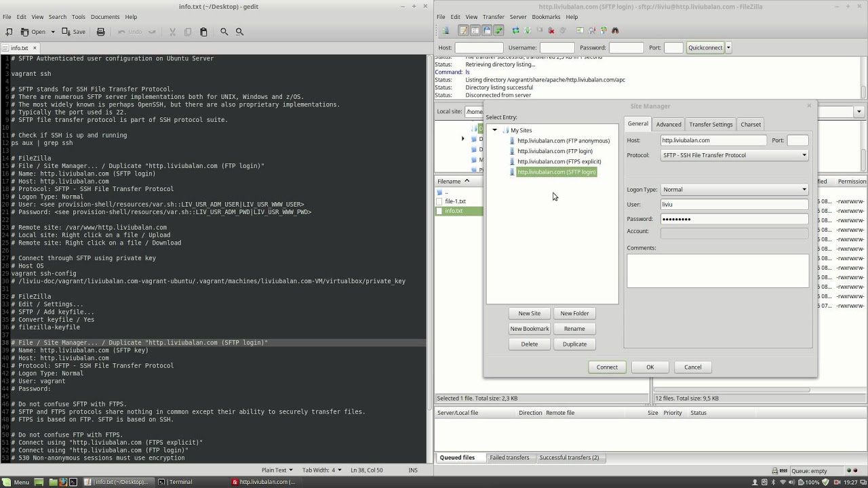Image resolution: width=868 pixels, height=488 pixels.
Task: Switch to Terminal in the taskbar
Action: tap(176, 482)
